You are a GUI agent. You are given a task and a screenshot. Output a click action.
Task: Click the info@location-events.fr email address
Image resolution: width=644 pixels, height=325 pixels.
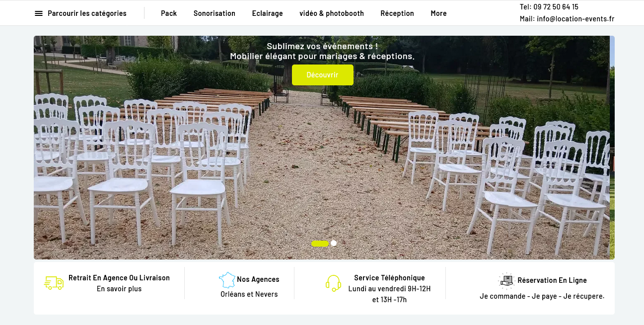pos(575,19)
